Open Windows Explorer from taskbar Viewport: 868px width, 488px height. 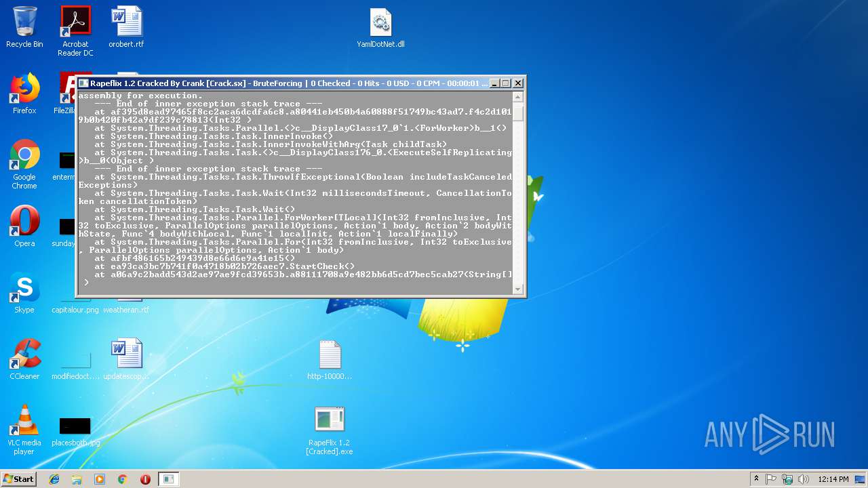77,479
